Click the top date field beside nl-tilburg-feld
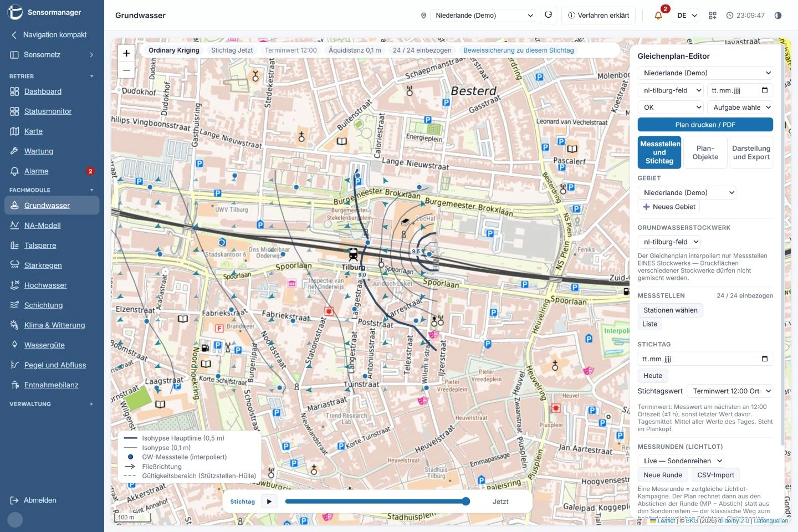 coord(740,90)
